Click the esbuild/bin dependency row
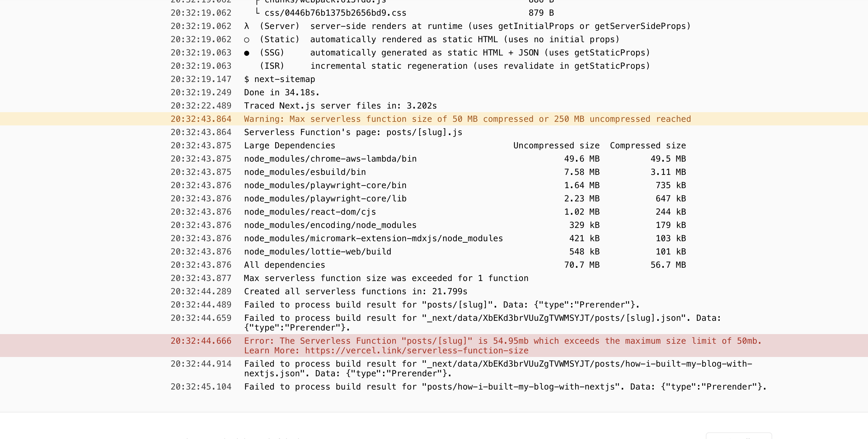 click(x=305, y=172)
